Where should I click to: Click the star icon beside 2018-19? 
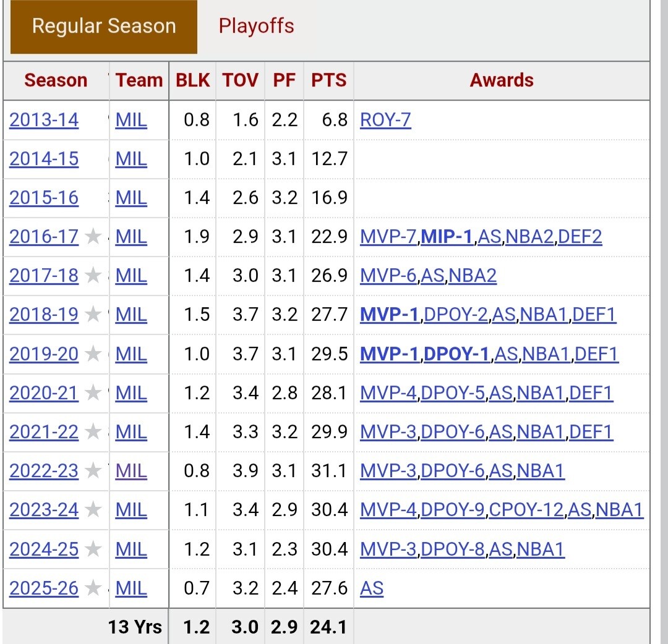[93, 315]
